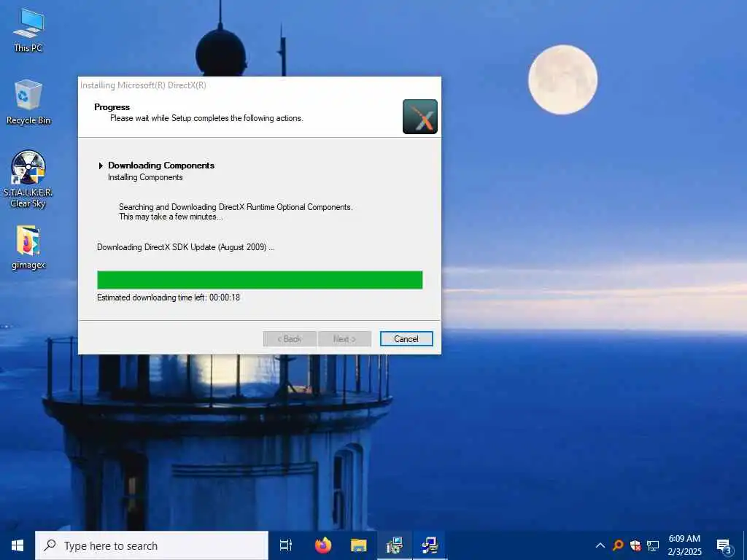
Task: Click the Please wait while Setup text
Action: [x=206, y=118]
